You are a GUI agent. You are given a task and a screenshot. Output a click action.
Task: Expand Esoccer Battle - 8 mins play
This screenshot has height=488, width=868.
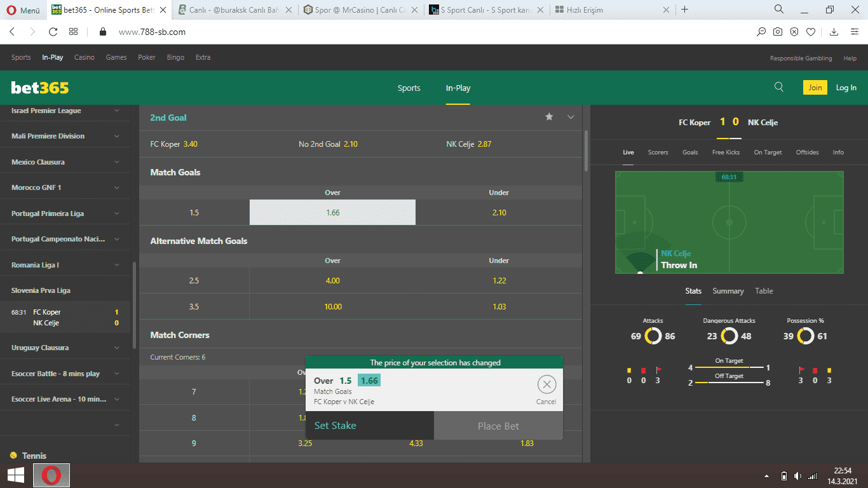tap(116, 374)
